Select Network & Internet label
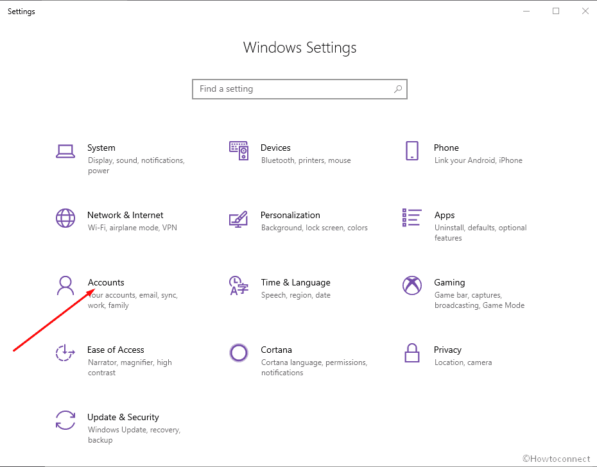The width and height of the screenshot is (597, 467). click(125, 215)
